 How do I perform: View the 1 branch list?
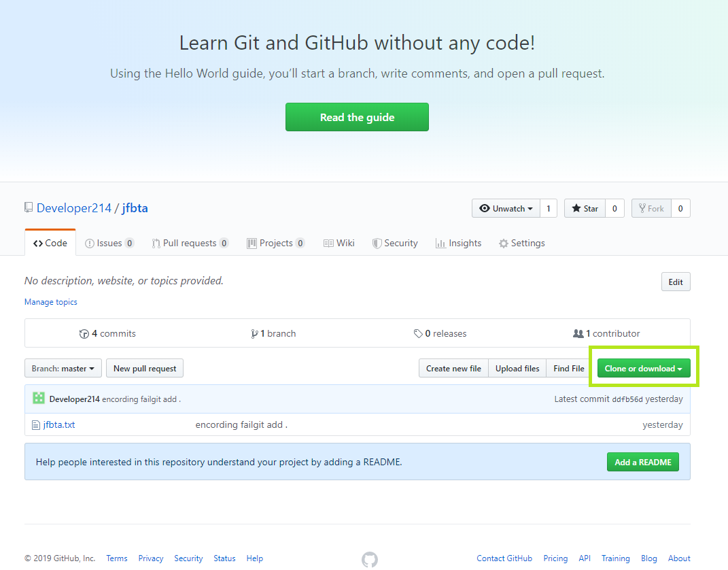(273, 333)
